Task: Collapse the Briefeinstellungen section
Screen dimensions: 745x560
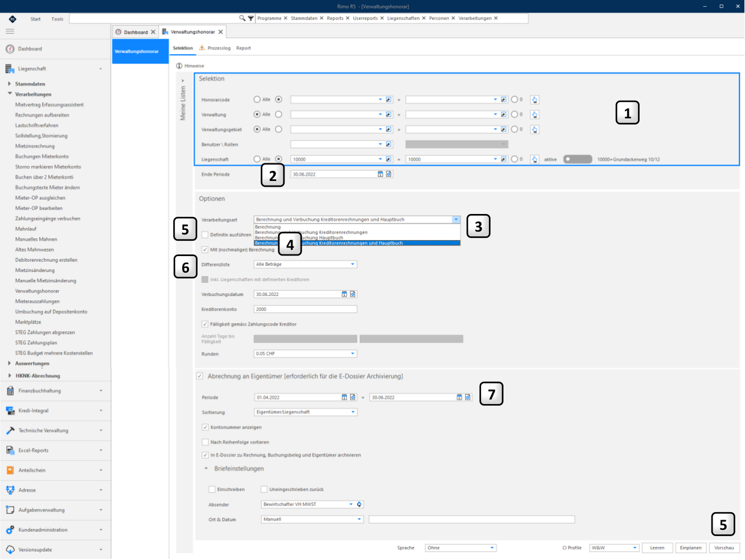Action: (x=206, y=468)
